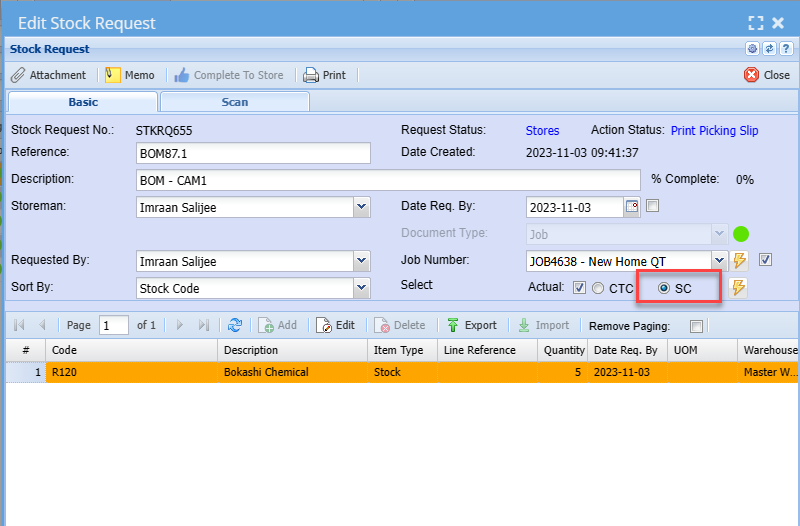Select the Basic tab

[83, 102]
